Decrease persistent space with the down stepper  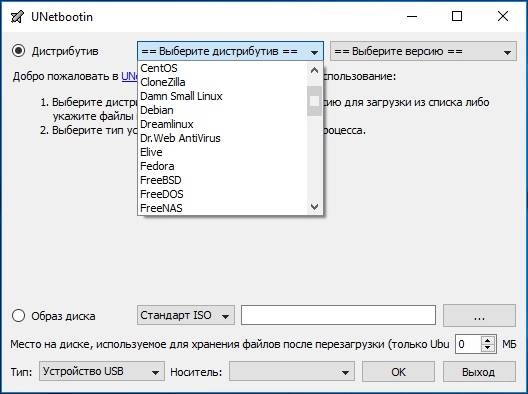click(x=488, y=349)
